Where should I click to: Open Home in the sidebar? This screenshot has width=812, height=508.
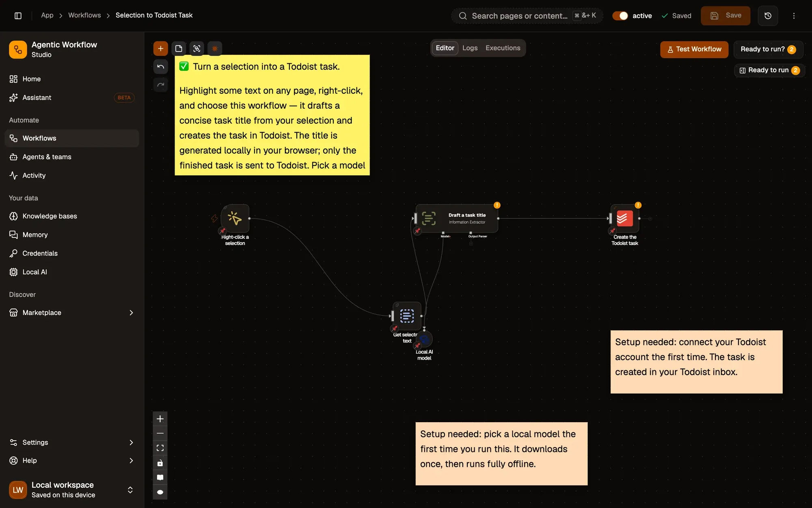72,79
